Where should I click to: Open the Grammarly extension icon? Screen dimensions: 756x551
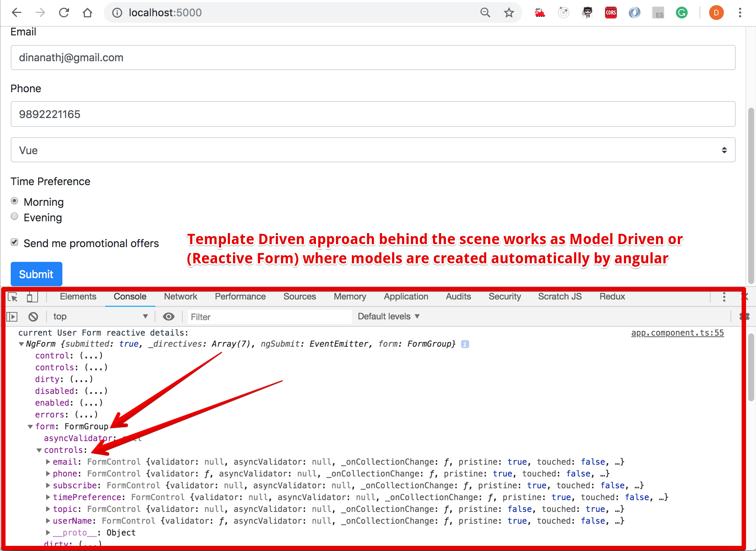pos(681,13)
